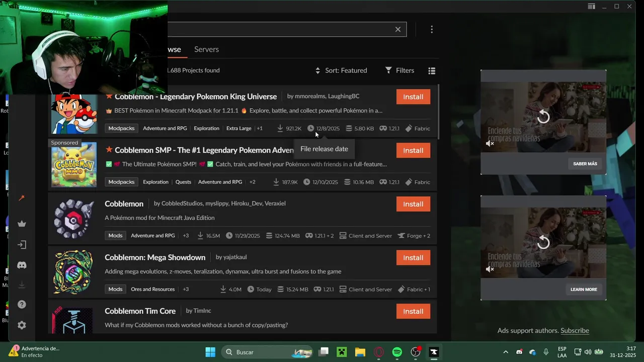Click the Subscribe link under ads
Viewport: 644px width, 362px height.
click(x=575, y=330)
